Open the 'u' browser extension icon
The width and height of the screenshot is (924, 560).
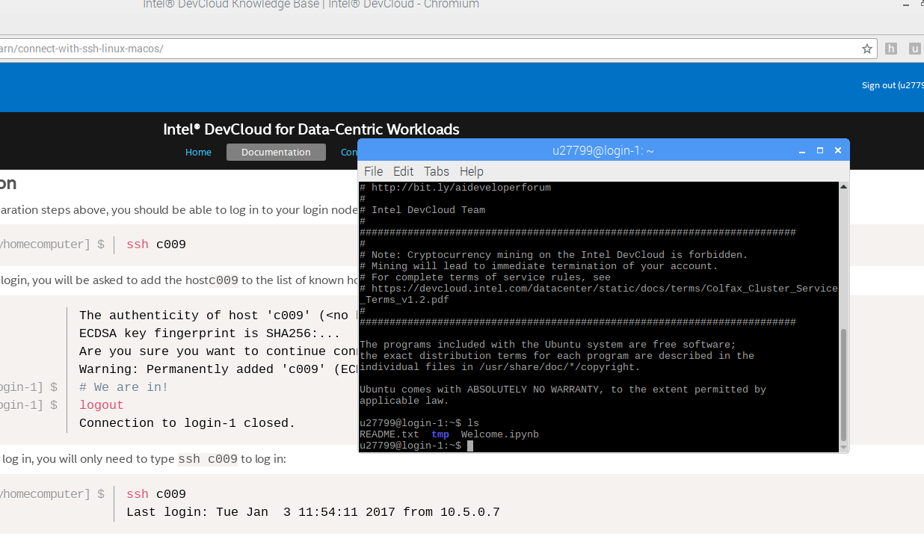click(915, 49)
